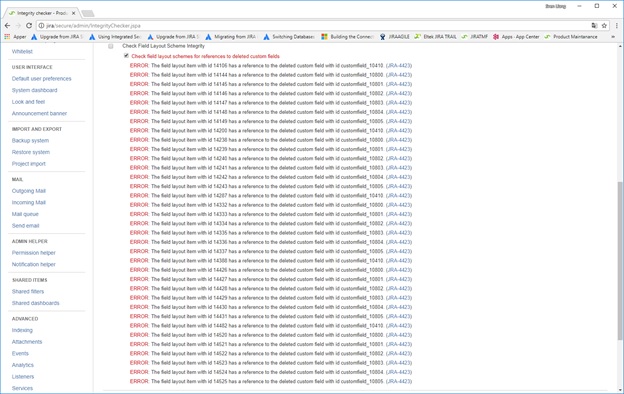Open Outgoing Mail settings
Image resolution: width=624 pixels, height=394 pixels.
pyautogui.click(x=29, y=191)
